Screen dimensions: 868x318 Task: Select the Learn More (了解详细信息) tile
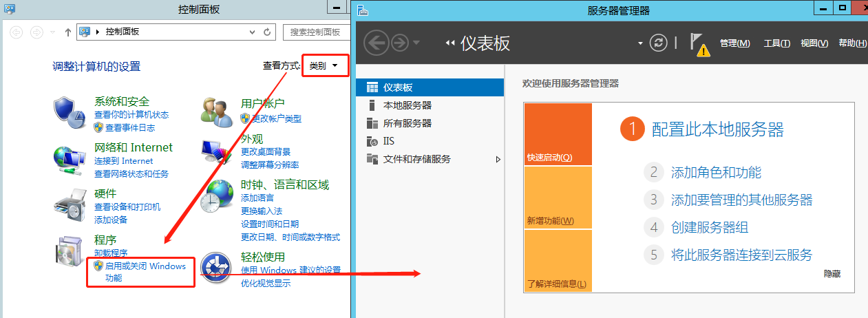pyautogui.click(x=558, y=261)
